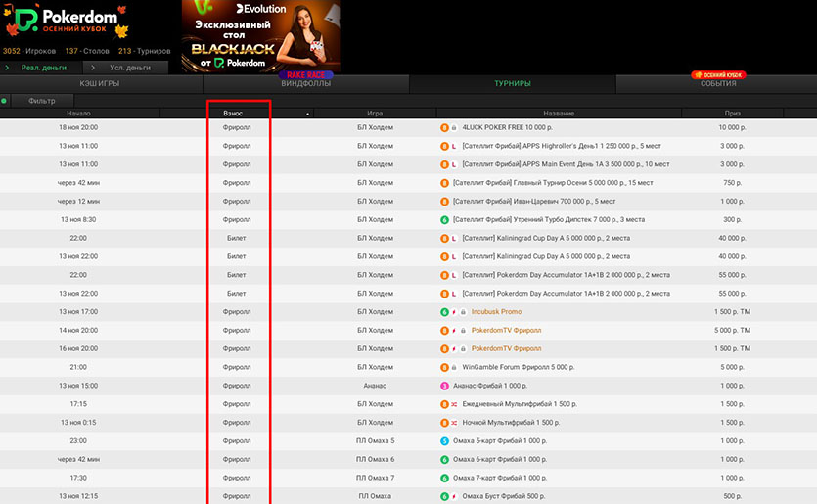Click the shuffle icon beside Ежедневный Мультифрибай
This screenshot has width=817, height=504.
click(x=455, y=404)
